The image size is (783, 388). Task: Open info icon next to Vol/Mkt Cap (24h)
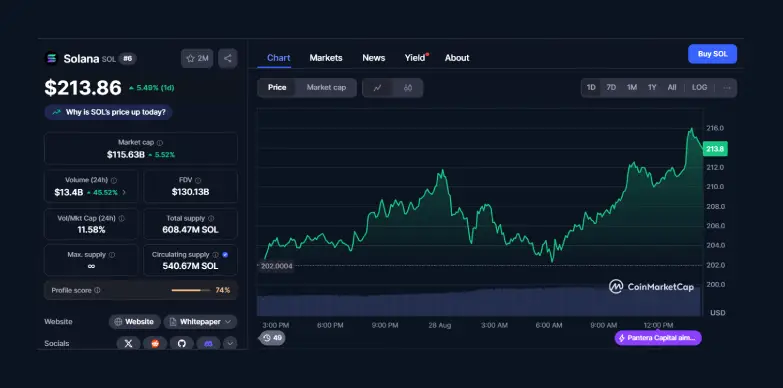pos(121,218)
